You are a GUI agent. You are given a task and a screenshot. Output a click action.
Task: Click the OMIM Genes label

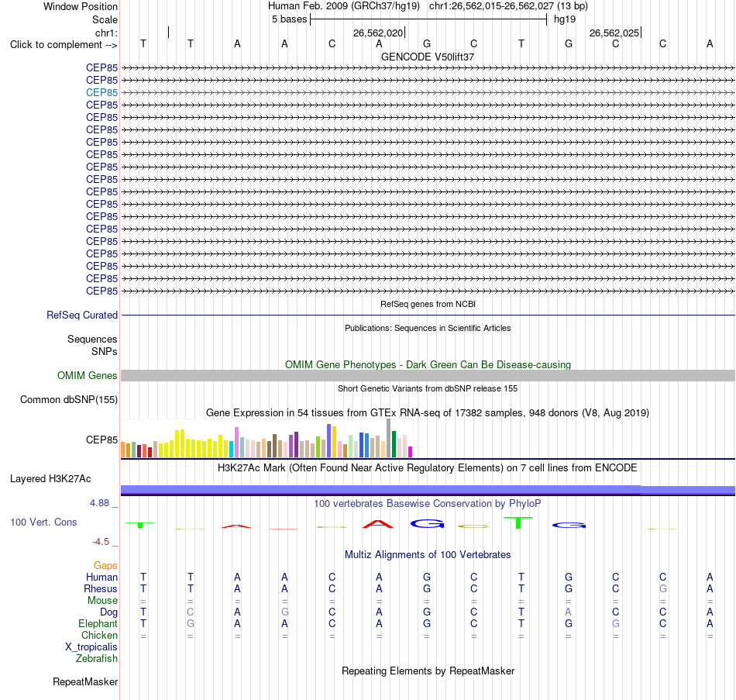tap(87, 375)
